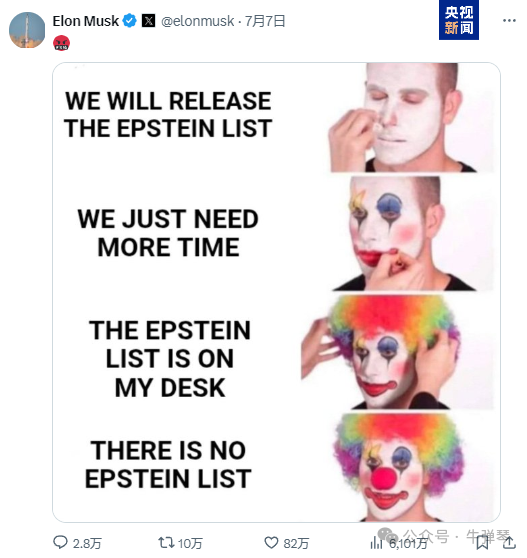
Task: Click the 2.8万 replies count
Action: (87, 543)
